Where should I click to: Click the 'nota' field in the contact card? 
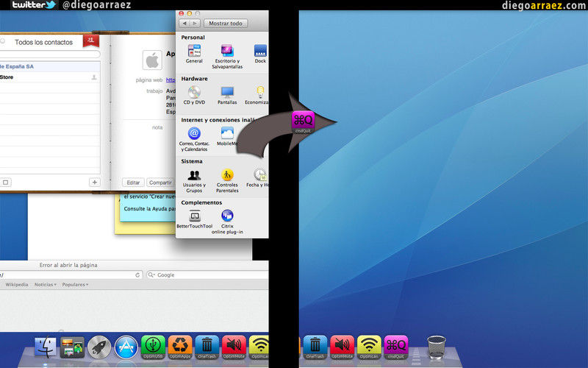[x=157, y=127]
